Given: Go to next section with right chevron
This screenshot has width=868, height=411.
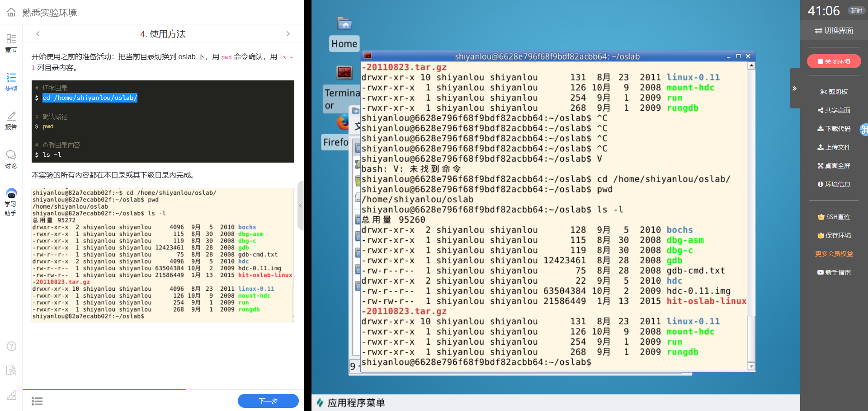Looking at the screenshot, I should (288, 34).
